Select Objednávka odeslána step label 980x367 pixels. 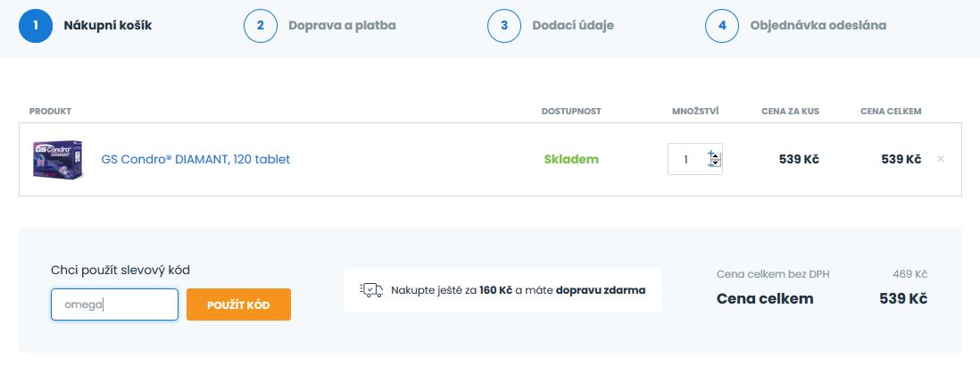coord(818,25)
